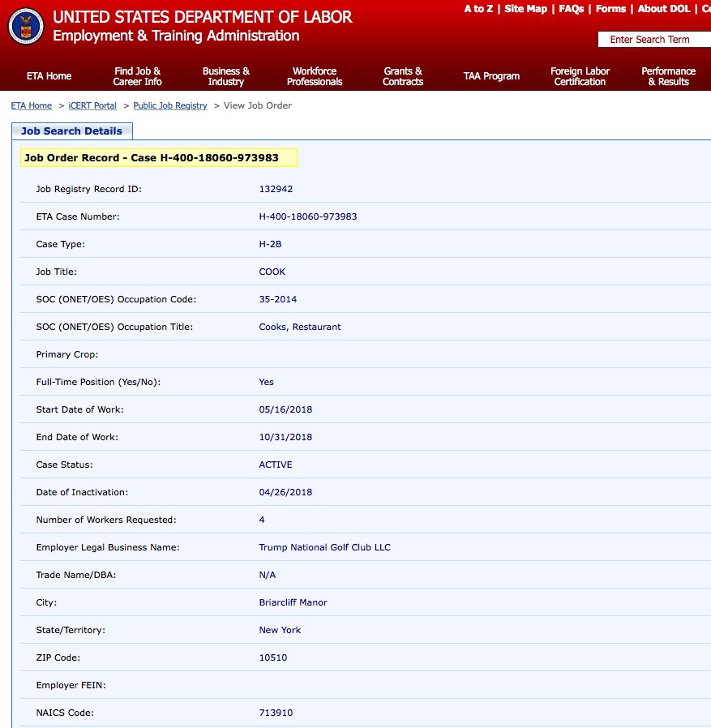Click end date value 10/31/2018
711x728 pixels.
pyautogui.click(x=285, y=437)
